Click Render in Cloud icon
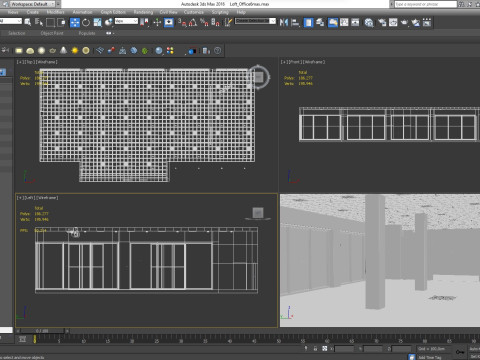 click(416, 22)
